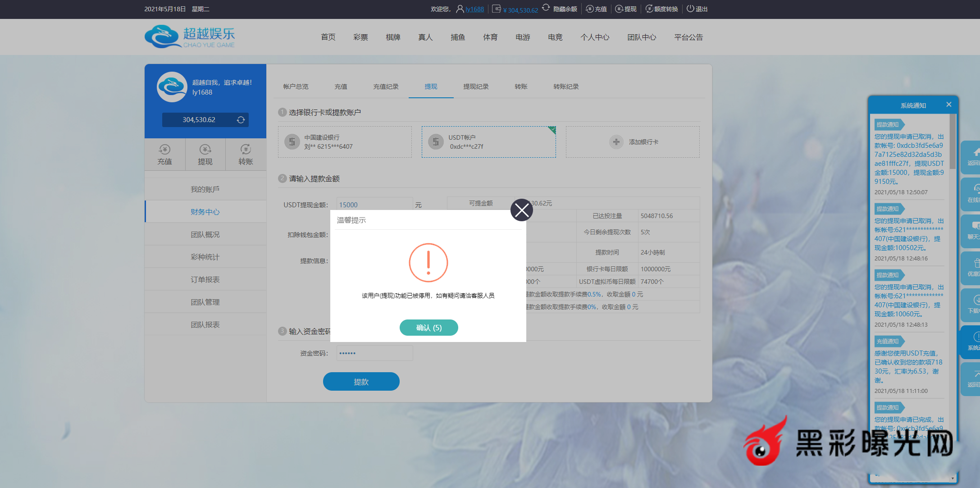Click the 提现 withdraw icon in the sidebar

(205, 150)
